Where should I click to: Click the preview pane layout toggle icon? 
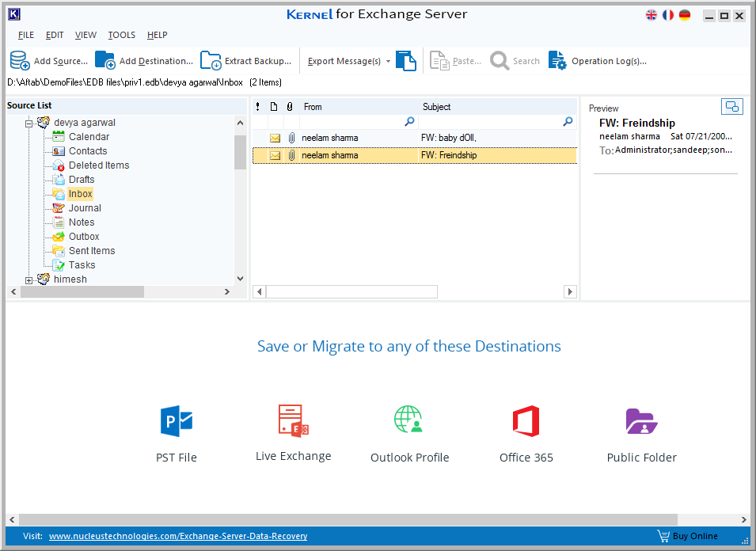[732, 107]
